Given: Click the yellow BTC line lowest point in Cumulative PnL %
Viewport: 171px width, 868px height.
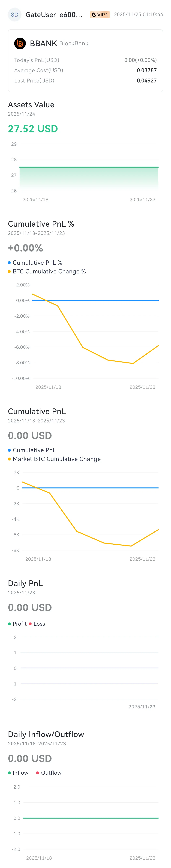Looking at the screenshot, I should pyautogui.click(x=133, y=363).
